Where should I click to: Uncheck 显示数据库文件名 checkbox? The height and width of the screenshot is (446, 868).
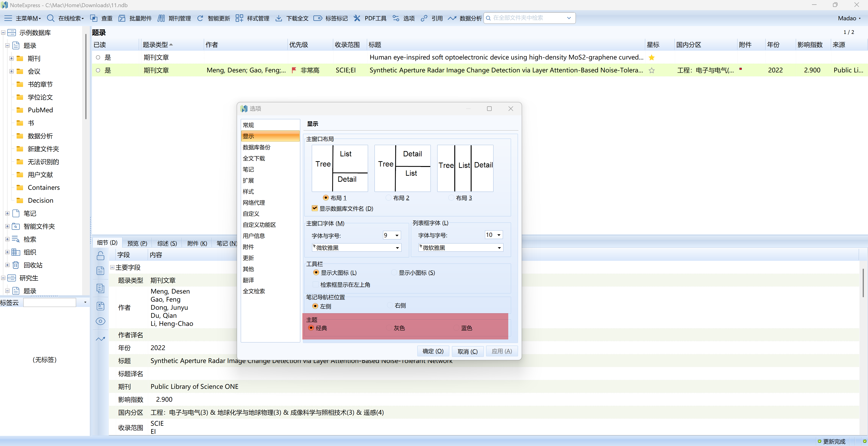pos(315,208)
